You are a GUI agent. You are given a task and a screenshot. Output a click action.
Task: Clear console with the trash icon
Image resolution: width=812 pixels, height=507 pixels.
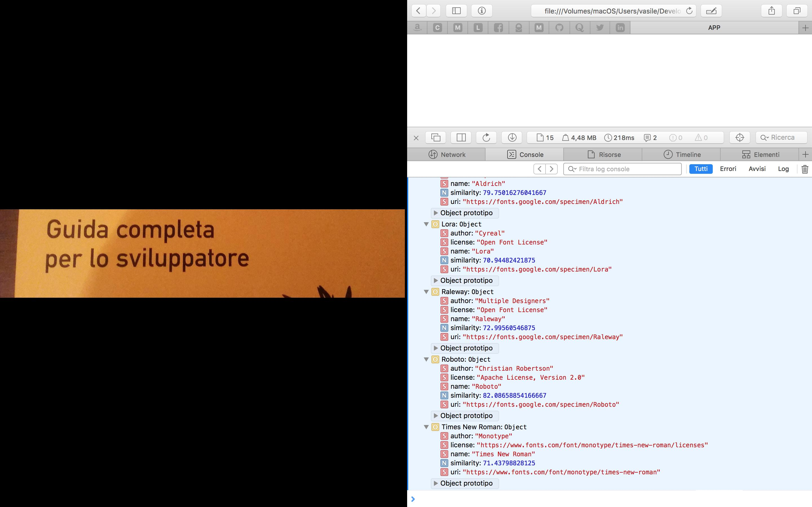805,169
